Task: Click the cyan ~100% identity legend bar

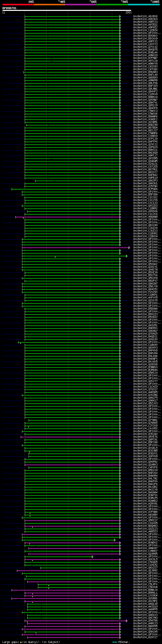Action: point(144,5)
